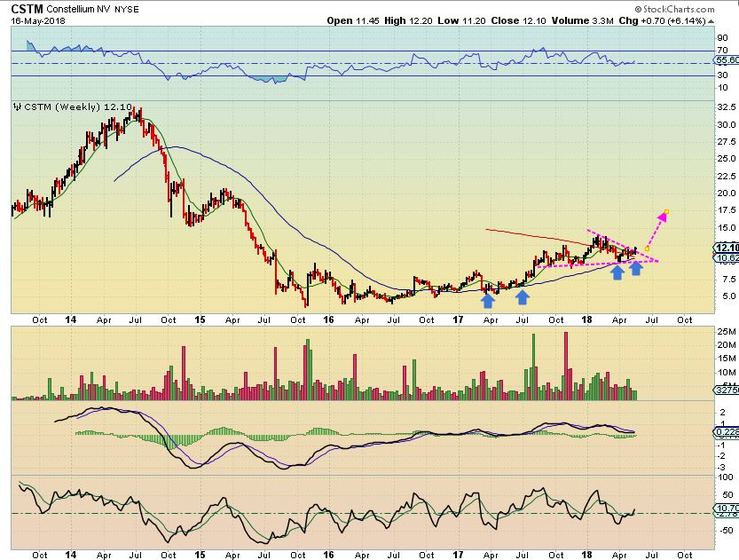
Task: Click the MACD axis label -2
Action: pos(721,456)
